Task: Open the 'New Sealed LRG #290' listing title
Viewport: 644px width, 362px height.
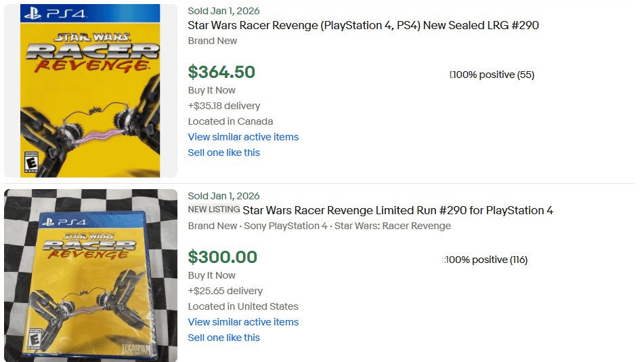Action: [363, 26]
